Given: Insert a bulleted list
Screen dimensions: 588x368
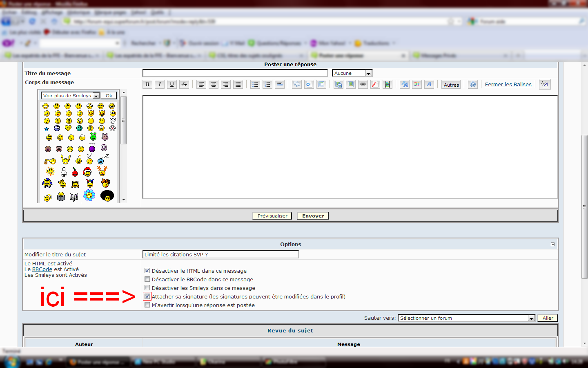Looking at the screenshot, I should 255,85.
